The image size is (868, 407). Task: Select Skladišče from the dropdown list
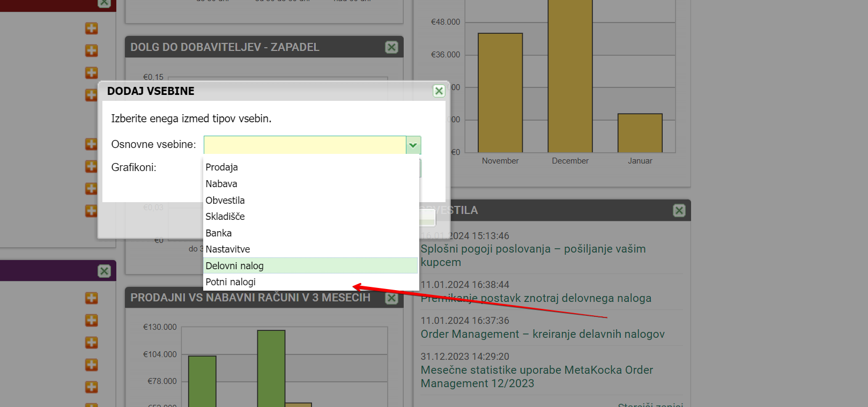click(x=311, y=217)
